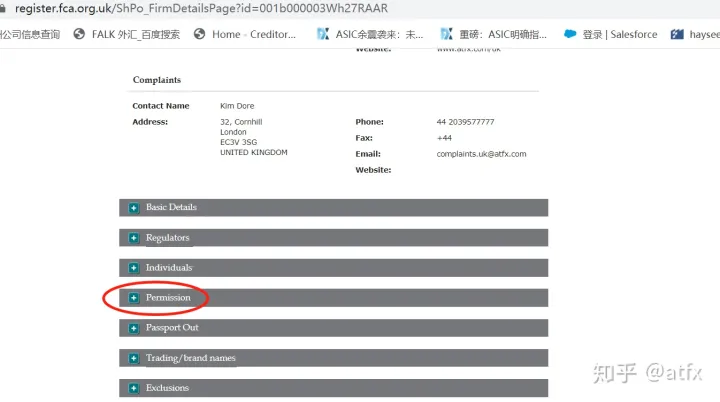Click the plus icon beside Passport Out
The image size is (720, 402).
(x=133, y=328)
